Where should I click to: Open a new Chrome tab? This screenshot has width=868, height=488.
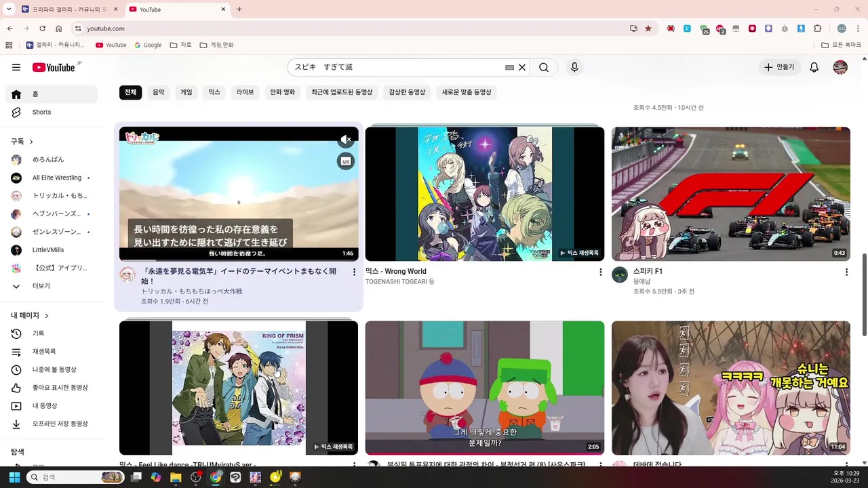point(239,9)
